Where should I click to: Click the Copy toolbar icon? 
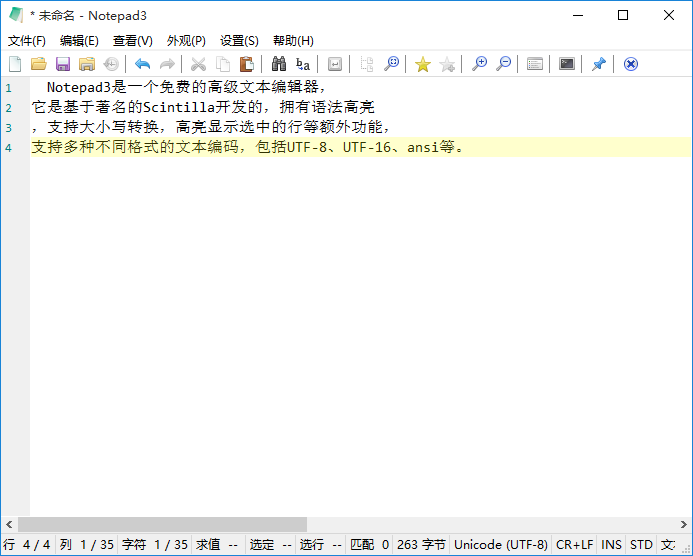pyautogui.click(x=223, y=64)
